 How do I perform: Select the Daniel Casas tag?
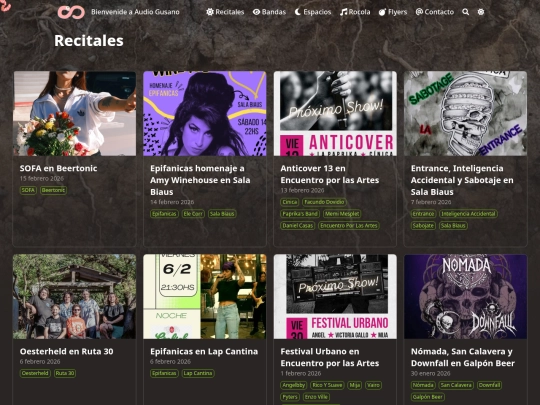coord(298,226)
